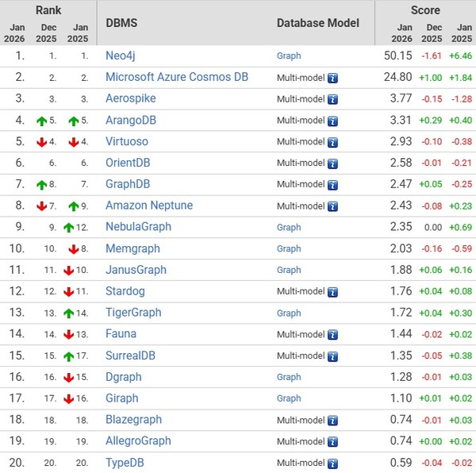Click TypeDB score value 0.59
Screen dimensions: 476x473
point(401,463)
